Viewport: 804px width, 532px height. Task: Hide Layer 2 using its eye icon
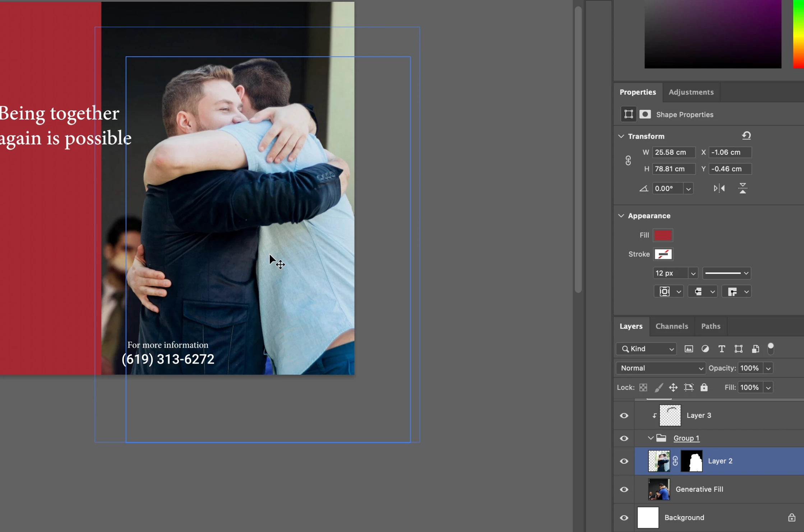tap(624, 461)
